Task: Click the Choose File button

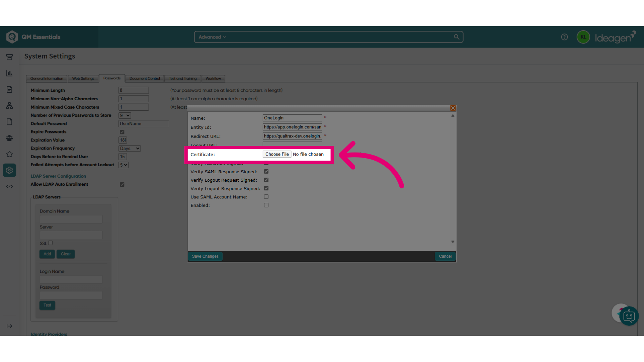Action: click(x=277, y=154)
